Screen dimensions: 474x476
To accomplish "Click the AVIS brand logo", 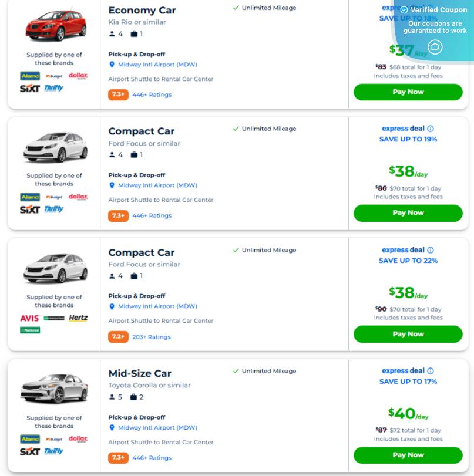I will pyautogui.click(x=29, y=318).
